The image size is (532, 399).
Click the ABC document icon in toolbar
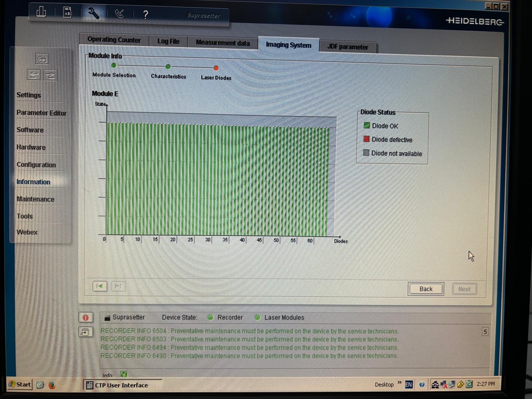pyautogui.click(x=67, y=13)
